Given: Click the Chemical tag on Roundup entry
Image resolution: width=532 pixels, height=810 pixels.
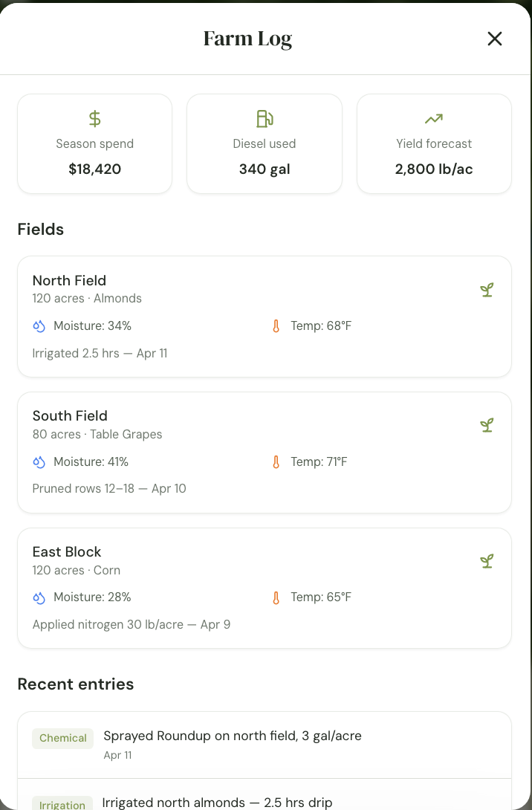Looking at the screenshot, I should [62, 738].
